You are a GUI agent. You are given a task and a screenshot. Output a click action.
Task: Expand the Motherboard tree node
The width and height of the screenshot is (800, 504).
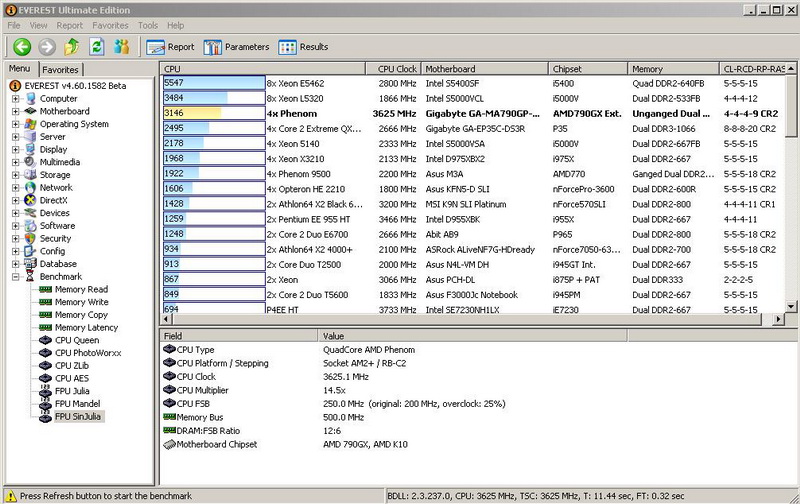[x=16, y=112]
